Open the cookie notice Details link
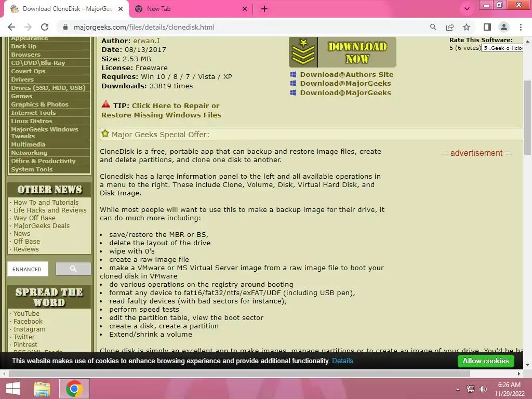The width and height of the screenshot is (532, 399). tap(342, 361)
